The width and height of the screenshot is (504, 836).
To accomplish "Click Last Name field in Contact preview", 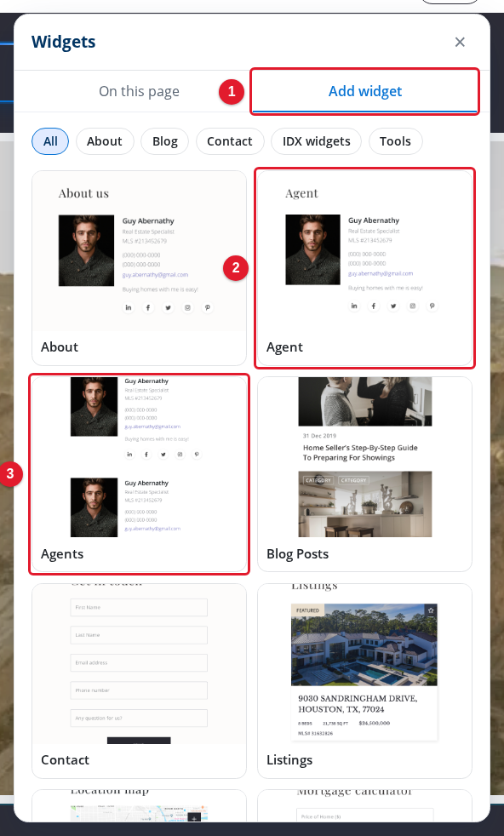I will pos(139,635).
